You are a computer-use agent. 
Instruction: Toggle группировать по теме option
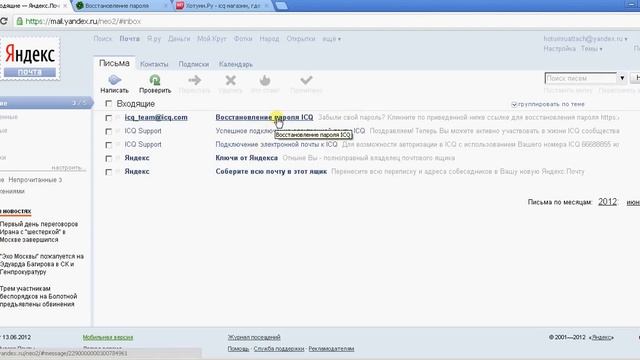click(x=514, y=104)
